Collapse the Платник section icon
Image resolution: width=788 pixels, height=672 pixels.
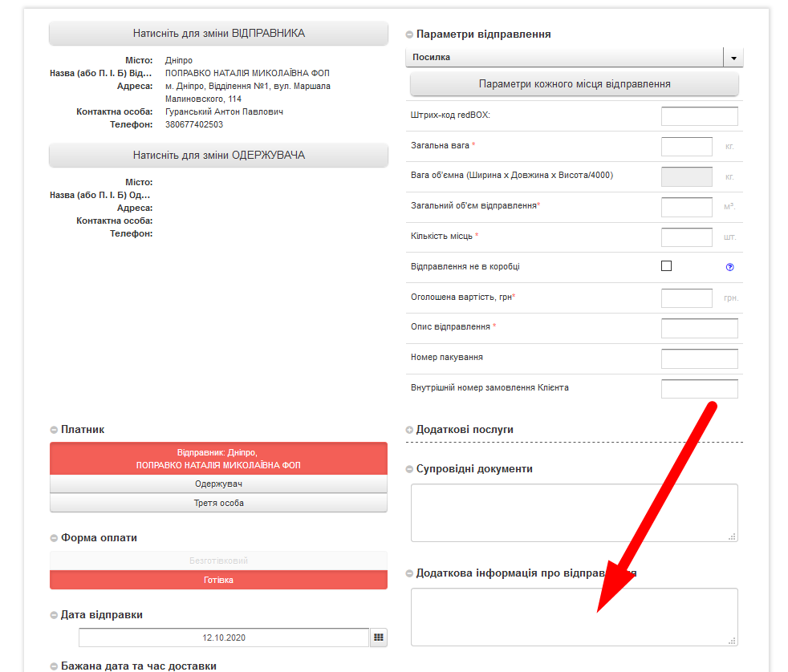point(54,430)
